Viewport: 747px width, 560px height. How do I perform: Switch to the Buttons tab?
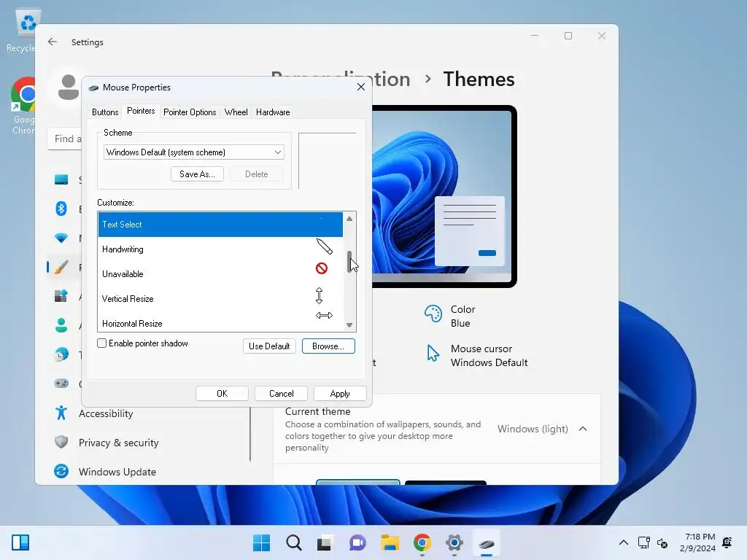point(105,112)
